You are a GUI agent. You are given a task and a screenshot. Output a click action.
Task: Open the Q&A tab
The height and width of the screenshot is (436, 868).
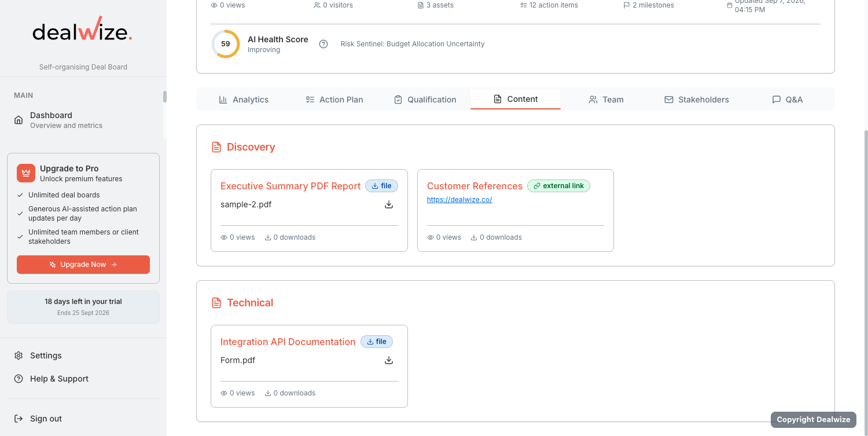pos(788,100)
